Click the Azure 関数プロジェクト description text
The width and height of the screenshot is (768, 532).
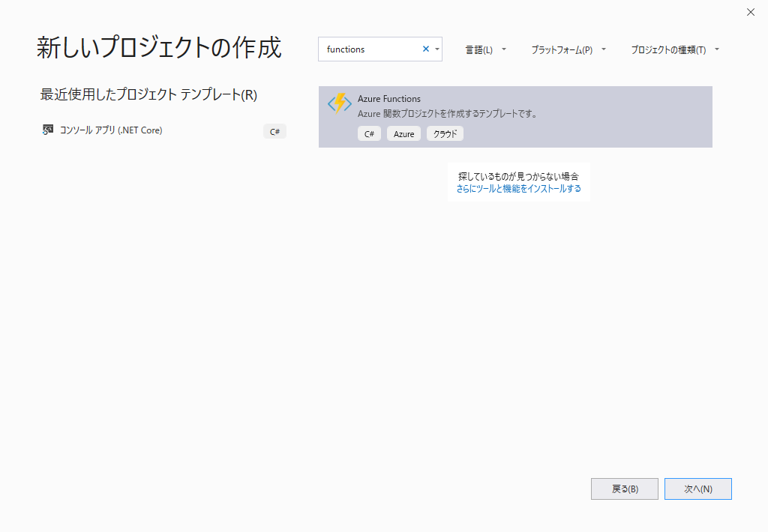448,114
